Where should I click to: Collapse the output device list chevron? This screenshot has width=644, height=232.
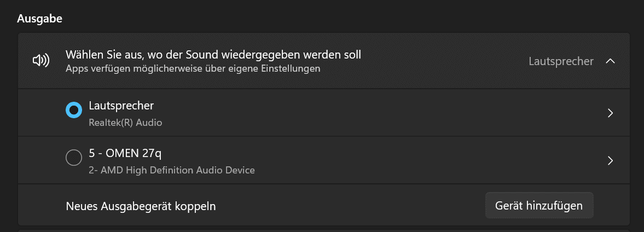611,61
